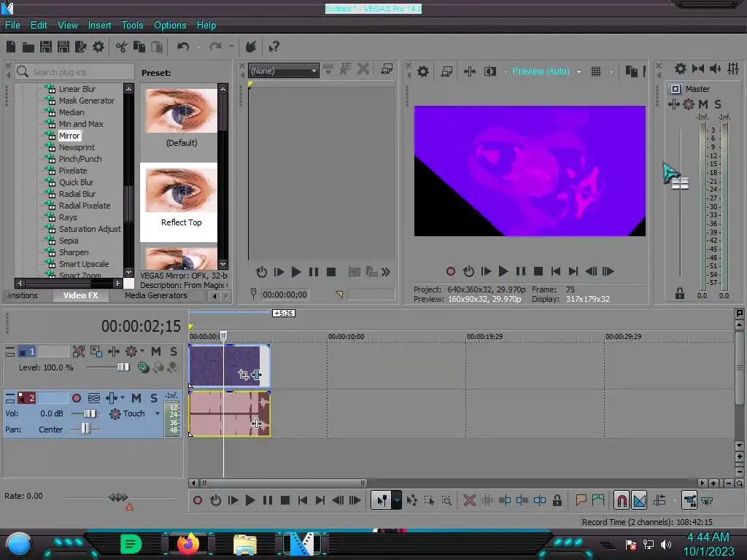Screen dimensions: 747x560
Task: Open the Edit menu
Action: [39, 26]
